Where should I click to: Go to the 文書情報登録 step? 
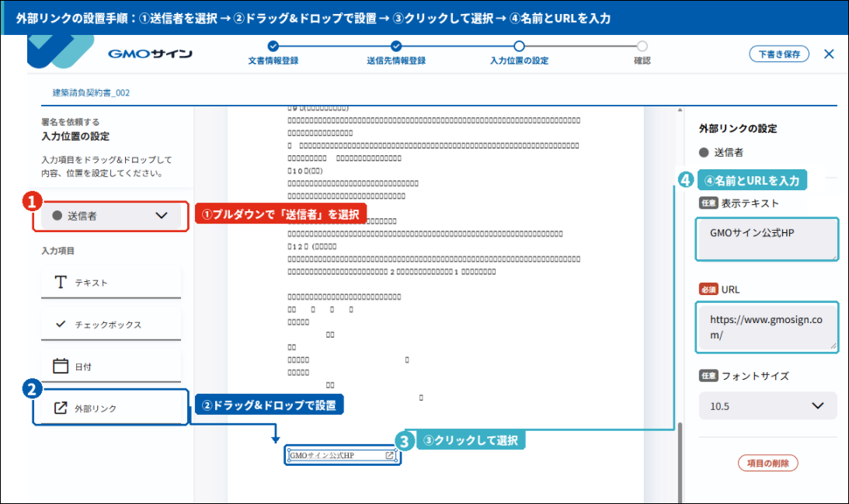273,53
